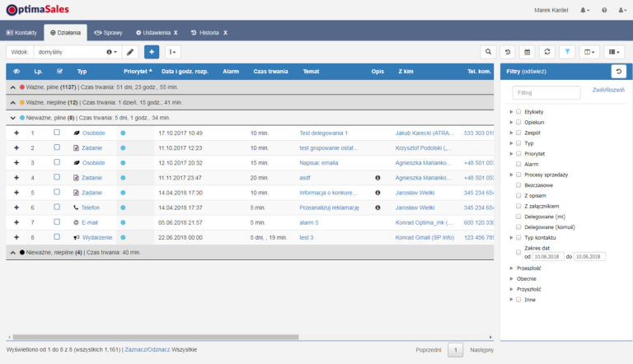633x364 pixels.
Task: Open the Test delegowania 1 topic link
Action: coord(323,133)
